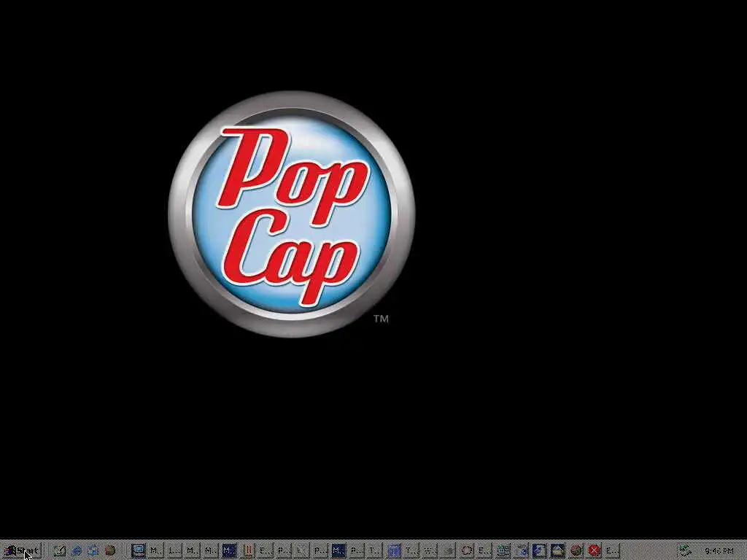
Task: Open the Windows Start menu
Action: coord(21,551)
